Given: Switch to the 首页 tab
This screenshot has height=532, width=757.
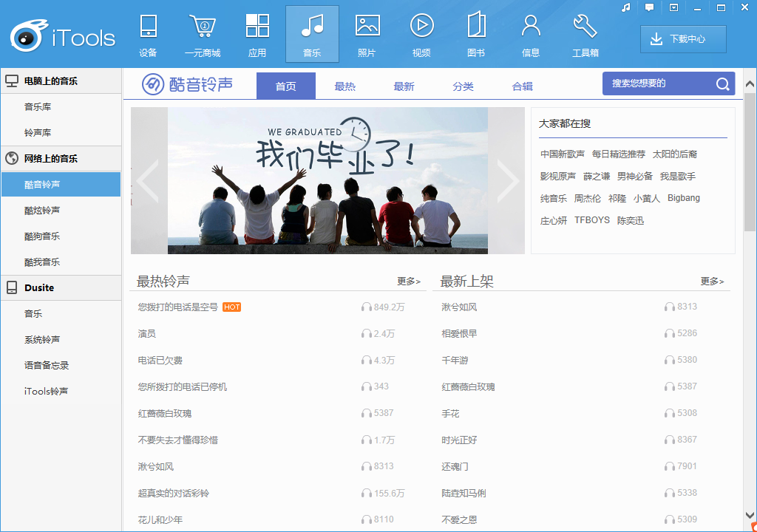Looking at the screenshot, I should (x=286, y=86).
